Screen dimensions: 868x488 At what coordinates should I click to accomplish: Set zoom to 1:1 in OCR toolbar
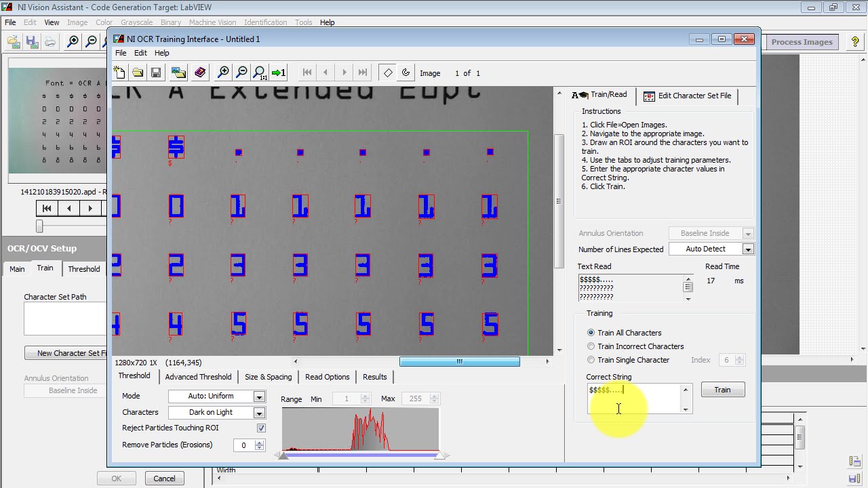[260, 73]
